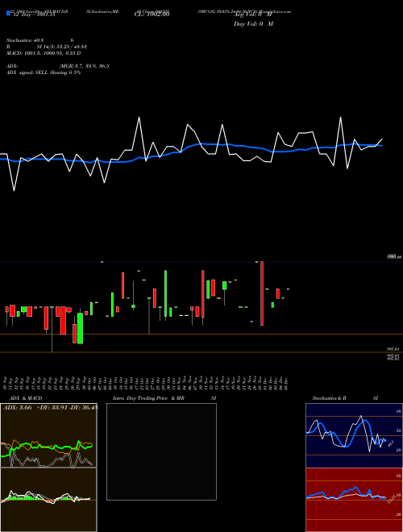
Task: Select 'ADX: 3.66 +DY: 33.91 -DY: 36.45' readout
Action: coord(50,407)
